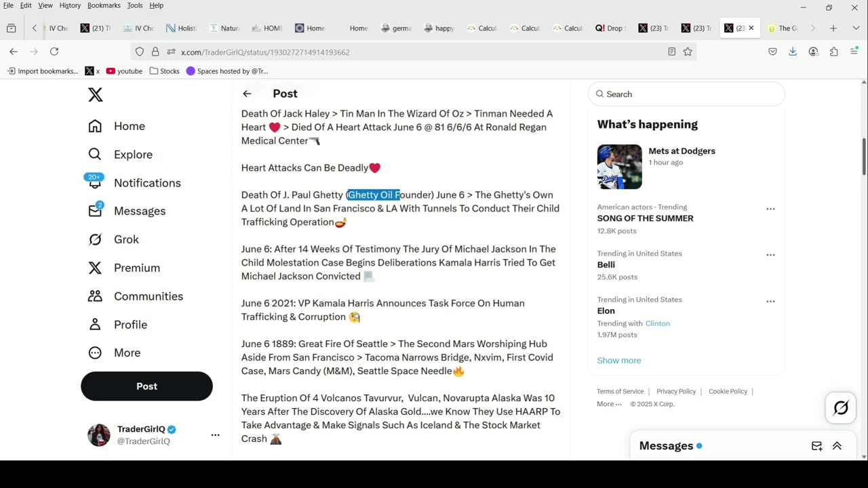The image size is (868, 488).
Task: Open the Pocket save icon in the toolbar
Action: pos(772,52)
